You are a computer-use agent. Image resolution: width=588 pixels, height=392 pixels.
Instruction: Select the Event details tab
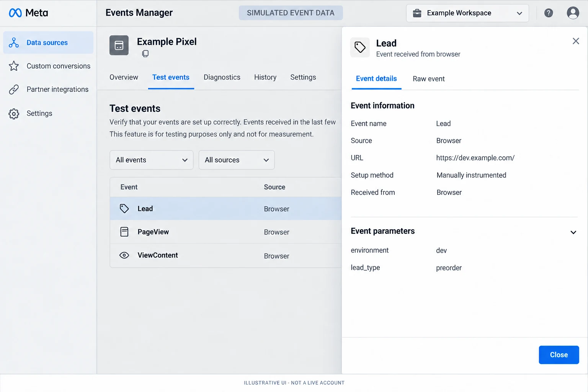tap(376, 78)
